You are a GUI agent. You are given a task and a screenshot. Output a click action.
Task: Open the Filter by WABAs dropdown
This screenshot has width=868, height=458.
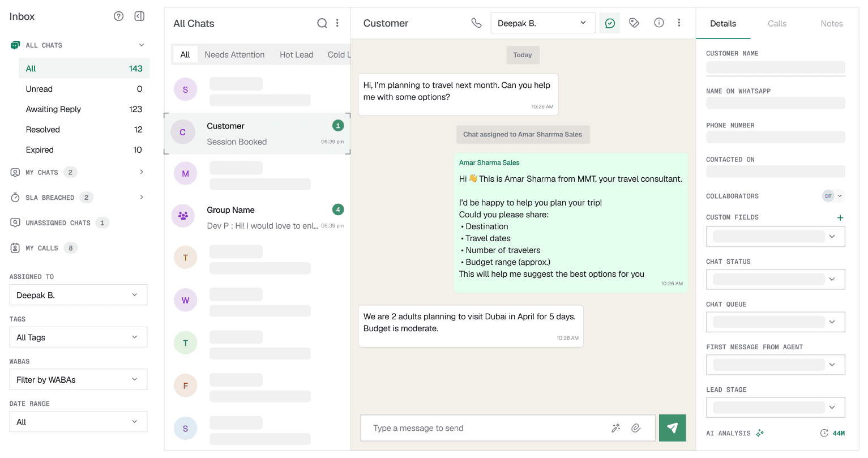click(78, 380)
